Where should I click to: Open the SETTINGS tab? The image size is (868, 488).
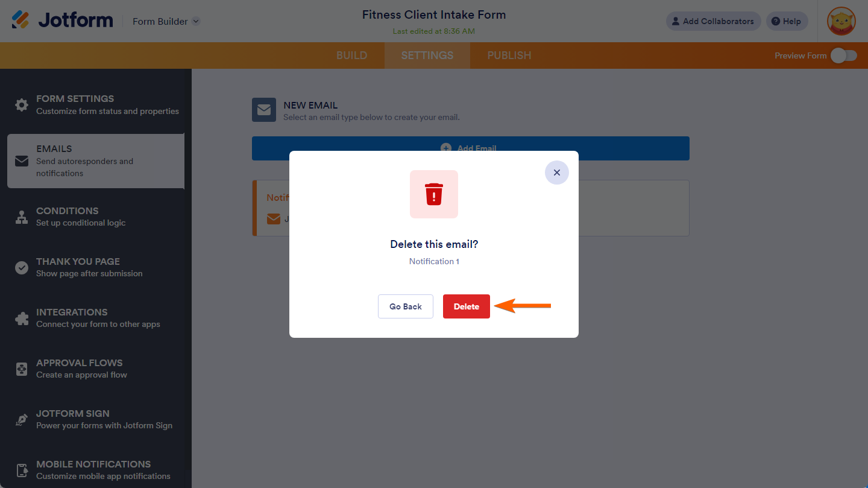click(x=427, y=55)
